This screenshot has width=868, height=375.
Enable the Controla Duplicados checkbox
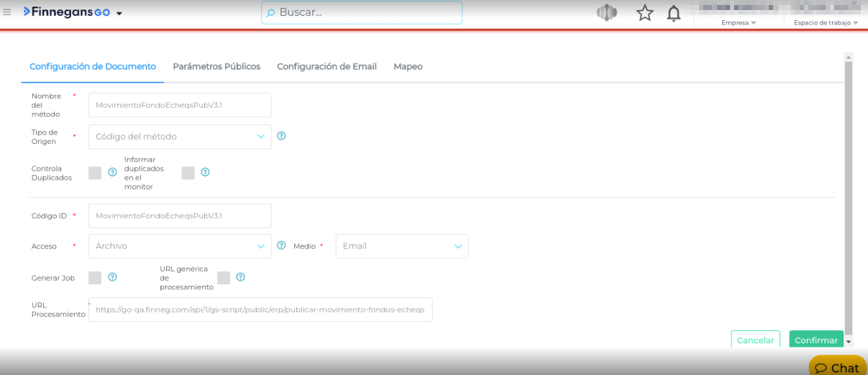point(95,173)
